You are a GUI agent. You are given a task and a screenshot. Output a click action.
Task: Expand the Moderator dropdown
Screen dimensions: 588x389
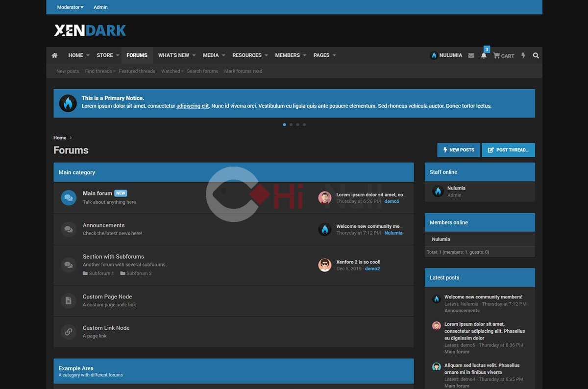pos(70,7)
